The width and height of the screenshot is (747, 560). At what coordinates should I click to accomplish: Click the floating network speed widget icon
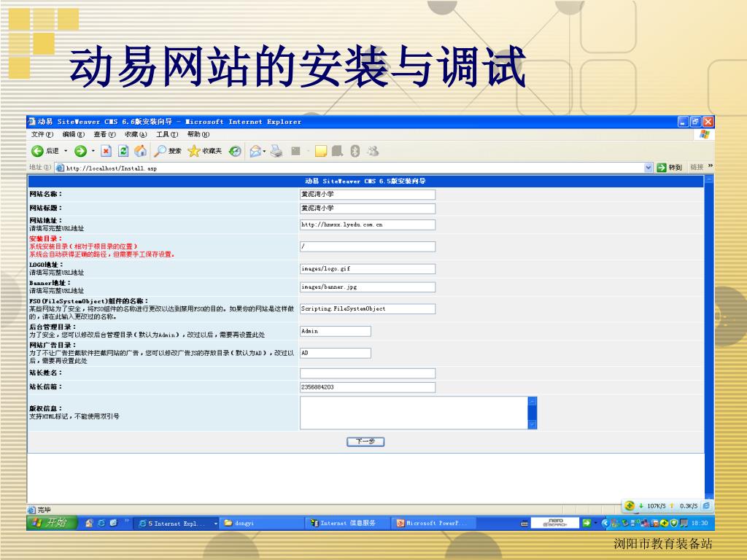(630, 505)
